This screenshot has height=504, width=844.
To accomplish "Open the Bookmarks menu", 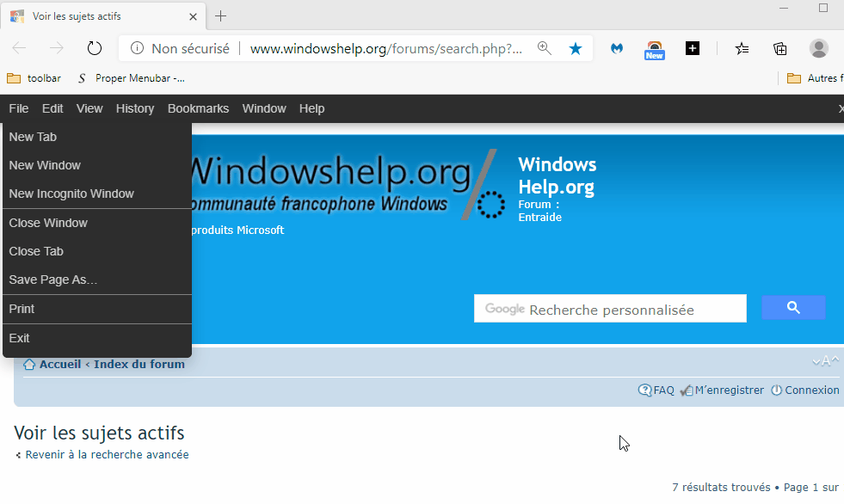I will (x=198, y=108).
